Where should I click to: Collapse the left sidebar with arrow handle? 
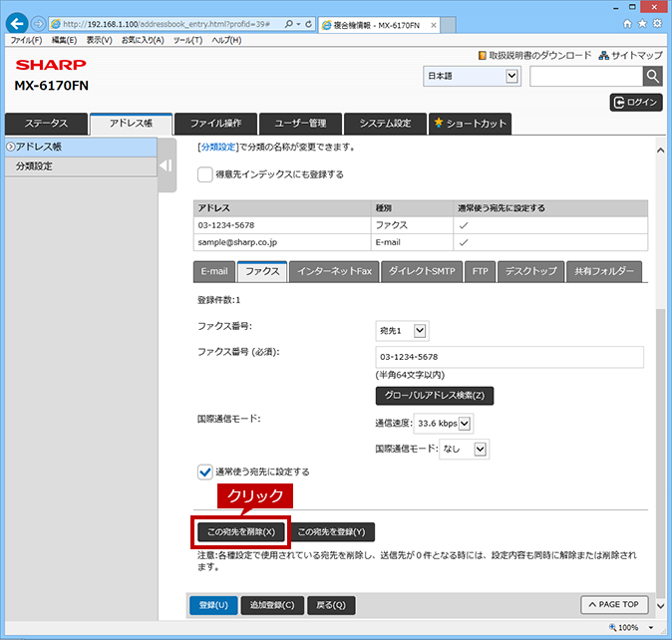coord(167,165)
